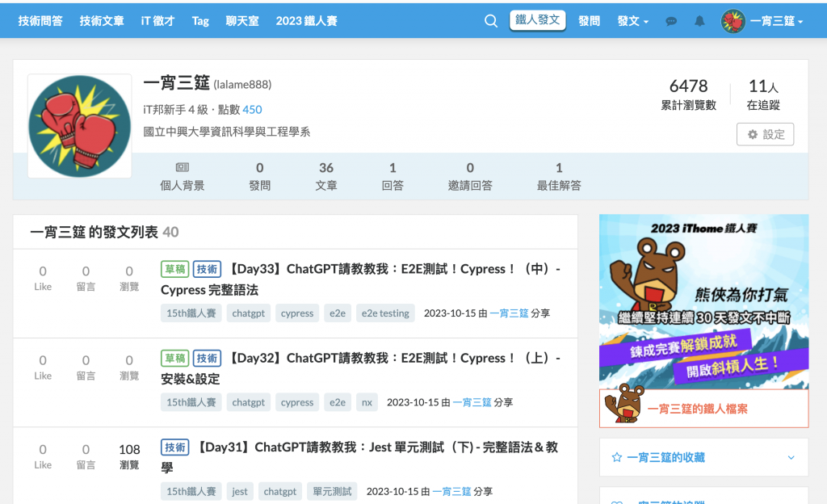Open the search magnifier icon
This screenshot has width=827, height=504.
[x=490, y=21]
